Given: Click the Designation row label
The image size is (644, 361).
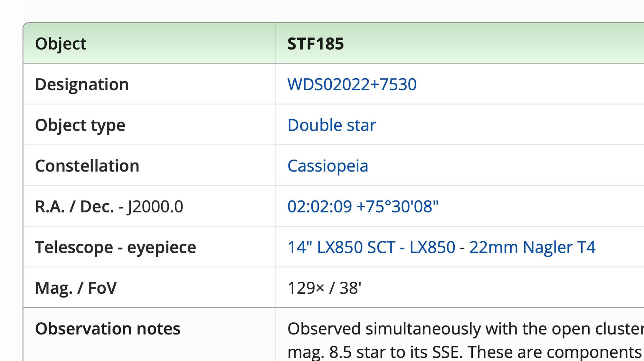Looking at the screenshot, I should pos(82,84).
